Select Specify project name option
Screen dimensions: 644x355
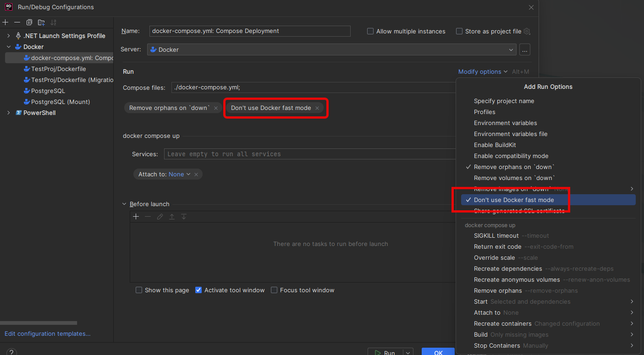[x=548, y=101]
